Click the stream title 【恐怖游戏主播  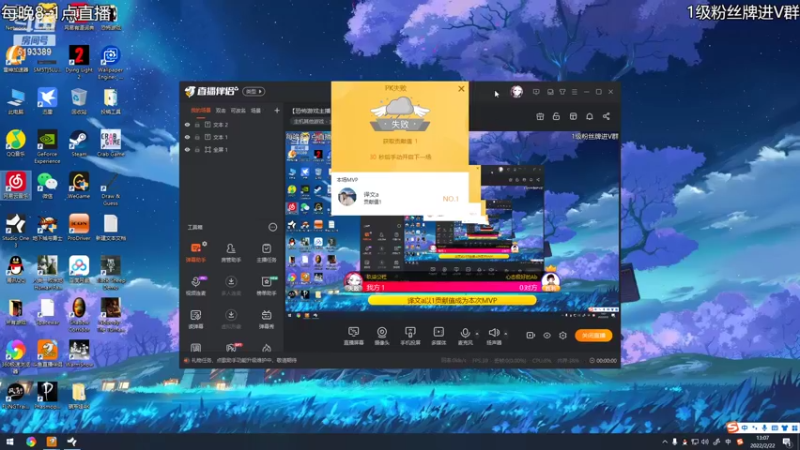311,111
